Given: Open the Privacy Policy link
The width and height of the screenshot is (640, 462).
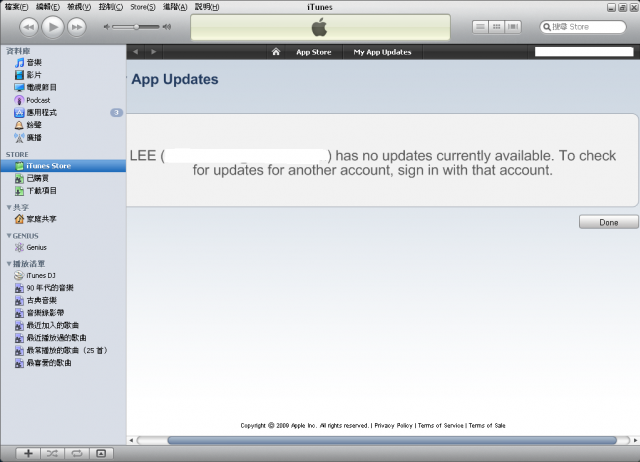Looking at the screenshot, I should click(x=393, y=425).
